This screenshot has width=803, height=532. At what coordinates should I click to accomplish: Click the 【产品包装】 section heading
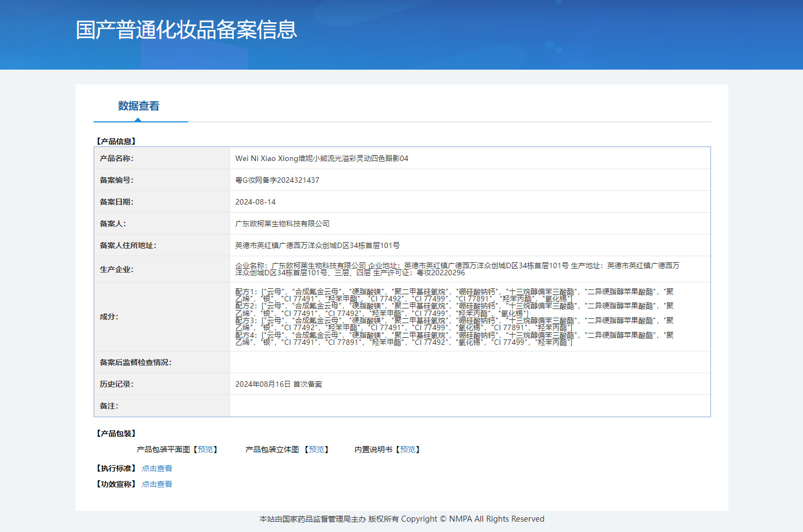coord(116,434)
